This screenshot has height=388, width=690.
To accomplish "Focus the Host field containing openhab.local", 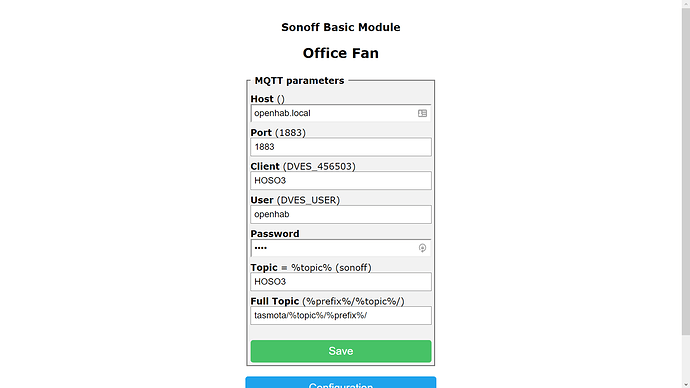I will pos(341,113).
